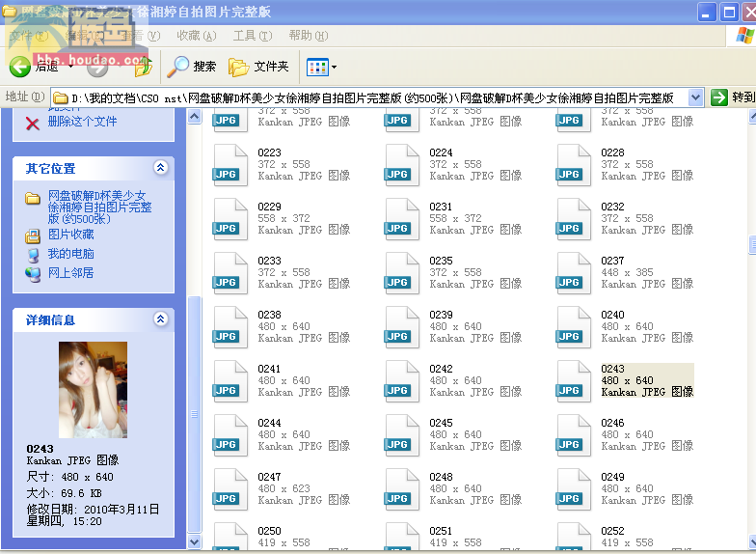
Task: Click the file name 0249
Action: 612,477
